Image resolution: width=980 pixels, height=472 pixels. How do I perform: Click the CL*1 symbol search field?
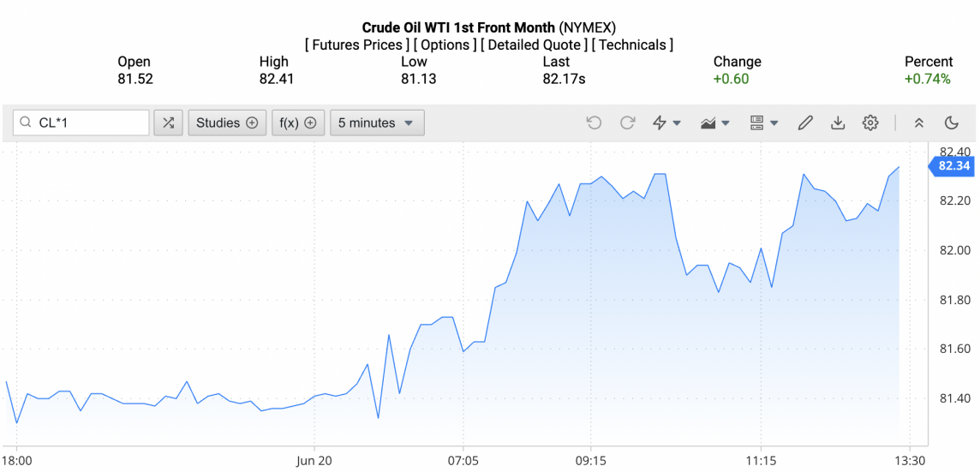click(90, 122)
